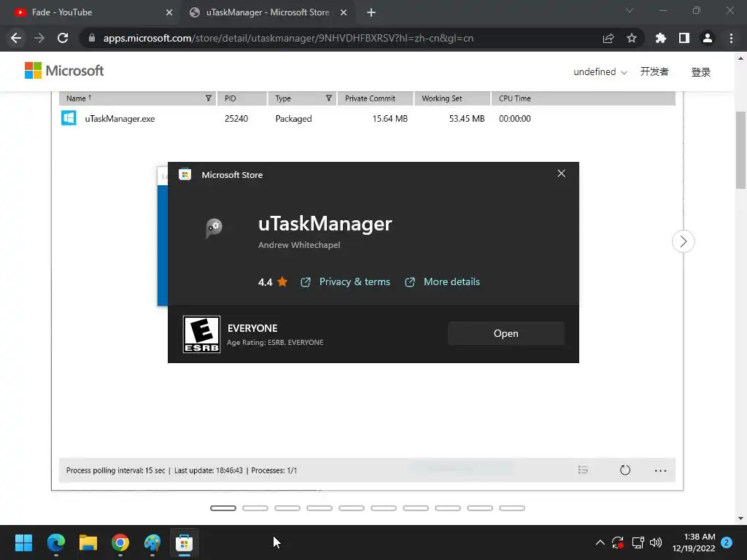Click the 4.4 star rating
Screen dimensions: 747x560
273,282
